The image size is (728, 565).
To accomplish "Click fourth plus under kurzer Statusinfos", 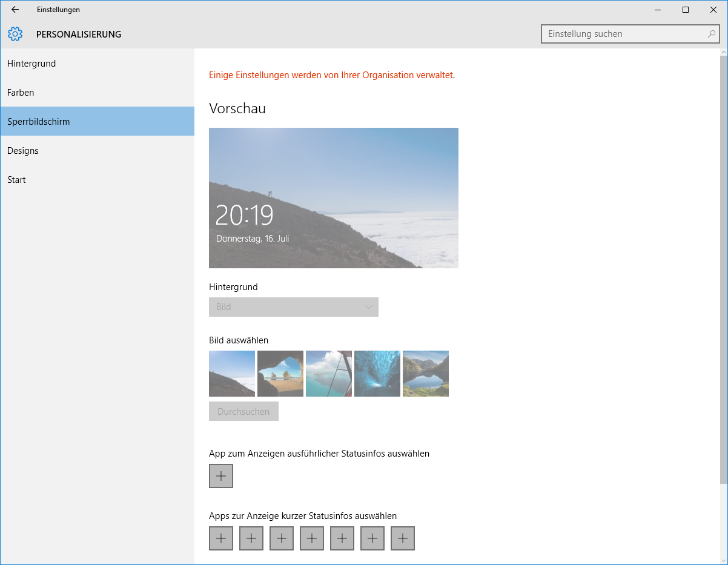I will tap(312, 538).
